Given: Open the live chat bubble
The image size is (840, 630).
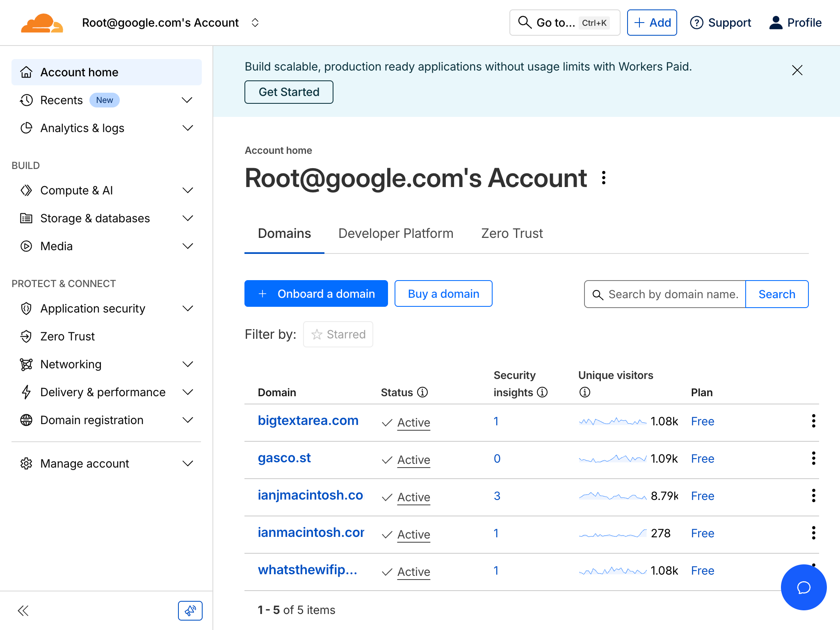Looking at the screenshot, I should pyautogui.click(x=803, y=587).
